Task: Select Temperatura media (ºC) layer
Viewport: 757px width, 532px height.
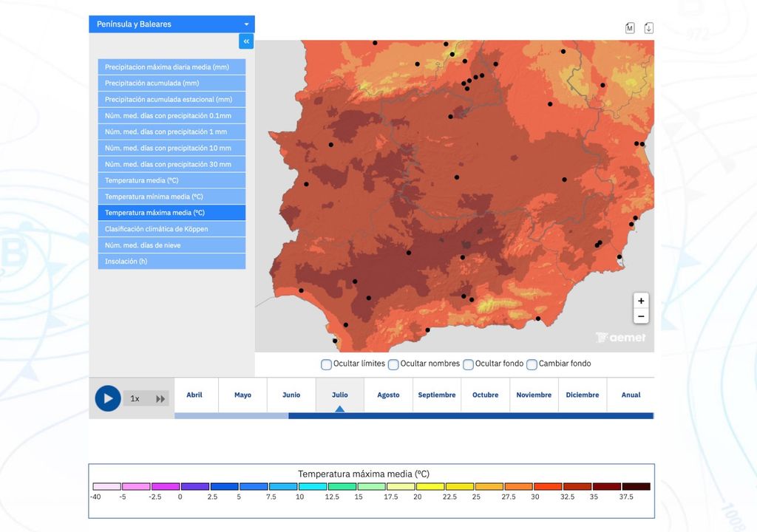Action: click(172, 180)
